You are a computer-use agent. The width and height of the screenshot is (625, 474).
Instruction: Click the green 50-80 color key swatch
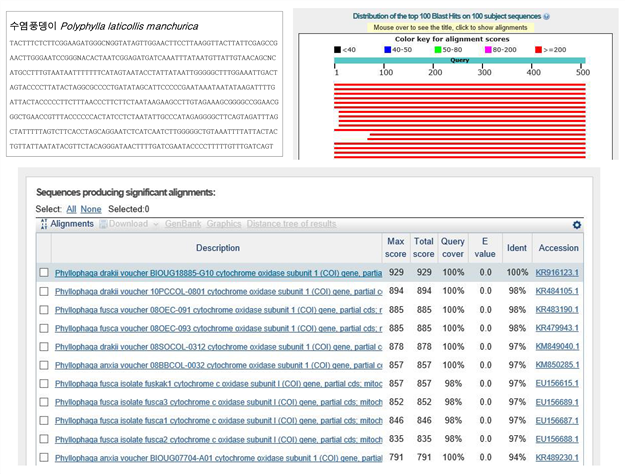(438, 50)
